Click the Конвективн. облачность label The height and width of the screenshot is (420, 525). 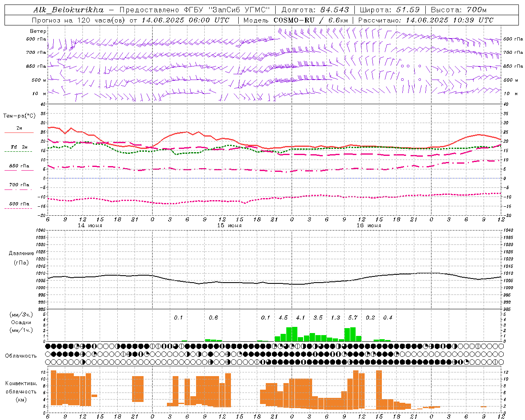(x=21, y=387)
